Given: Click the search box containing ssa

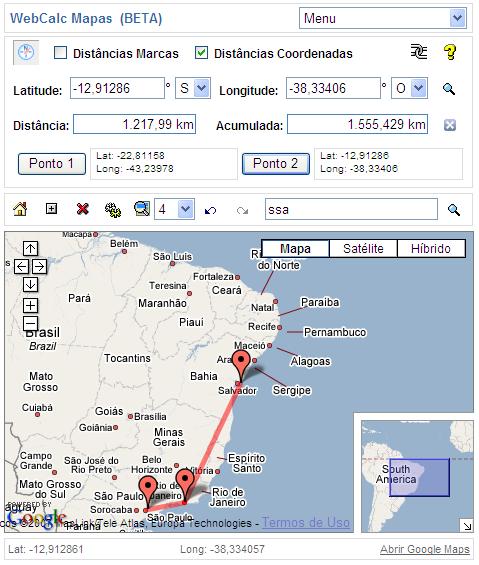Looking at the screenshot, I should point(351,209).
